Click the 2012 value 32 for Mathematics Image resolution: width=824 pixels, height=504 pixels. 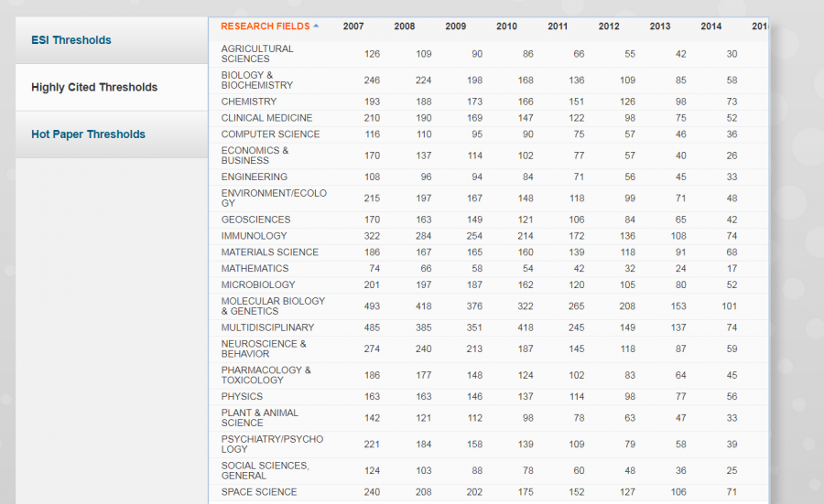(x=630, y=269)
